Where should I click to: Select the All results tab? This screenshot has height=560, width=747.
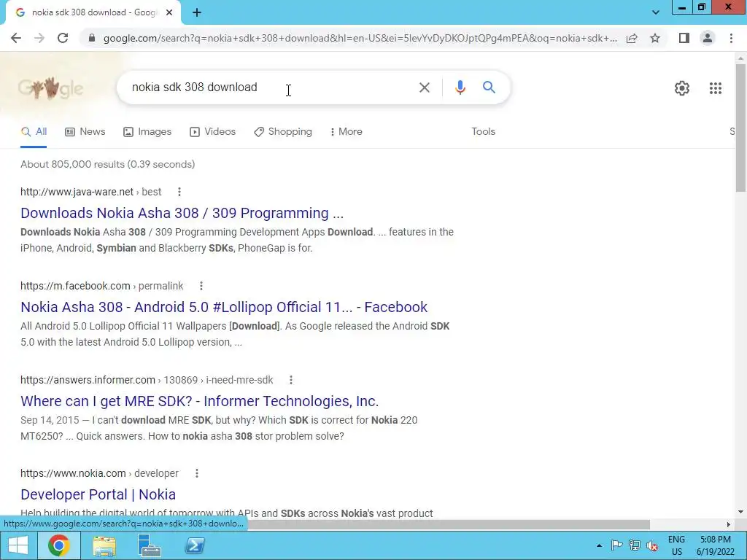tap(34, 132)
